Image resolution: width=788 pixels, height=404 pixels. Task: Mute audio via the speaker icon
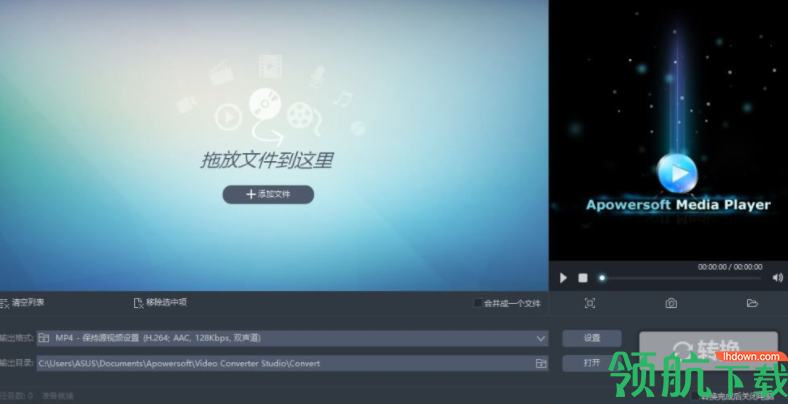pyautogui.click(x=777, y=277)
